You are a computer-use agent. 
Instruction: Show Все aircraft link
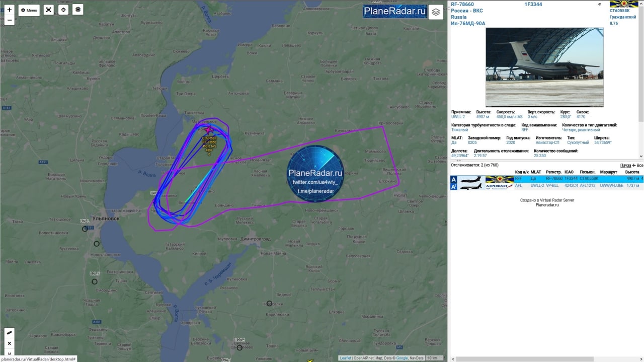coord(639,165)
